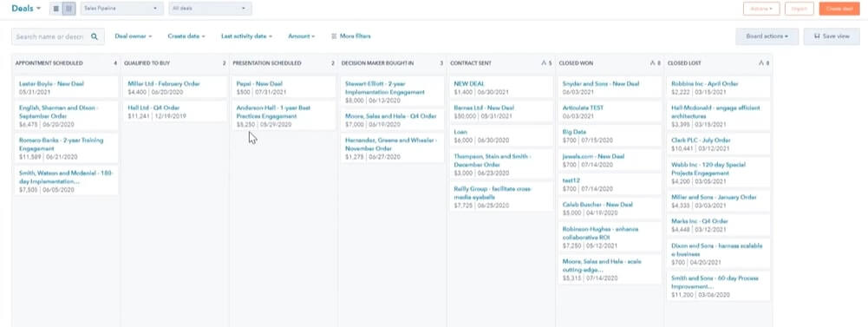Click the warning icon in Closed Won header
The image size is (868, 327).
[652, 63]
